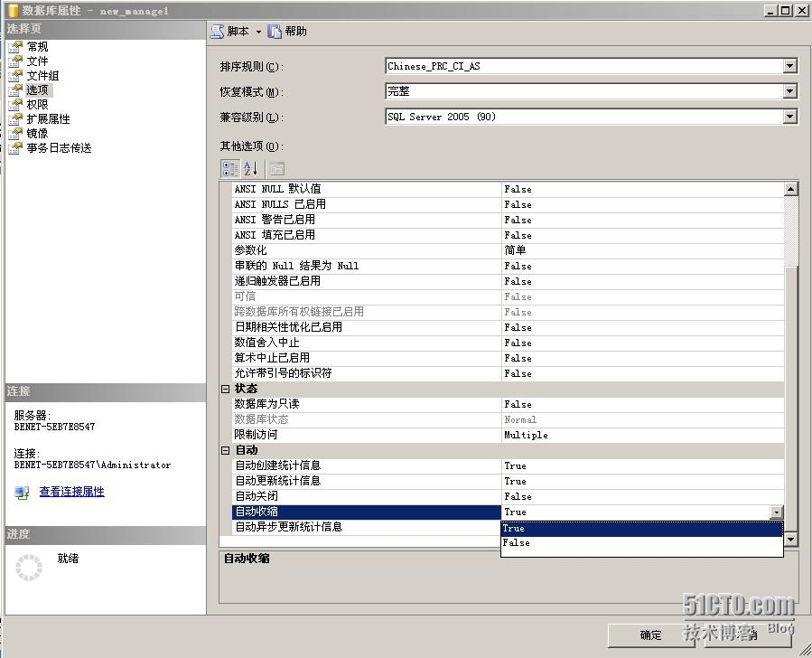Select the 权限 page icon
Screen dimensions: 812x658
pyautogui.click(x=15, y=105)
